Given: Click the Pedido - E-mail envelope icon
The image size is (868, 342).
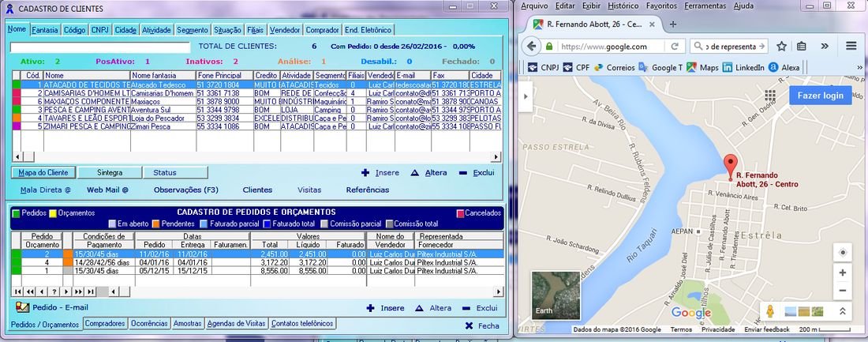Looking at the screenshot, I should [x=21, y=307].
